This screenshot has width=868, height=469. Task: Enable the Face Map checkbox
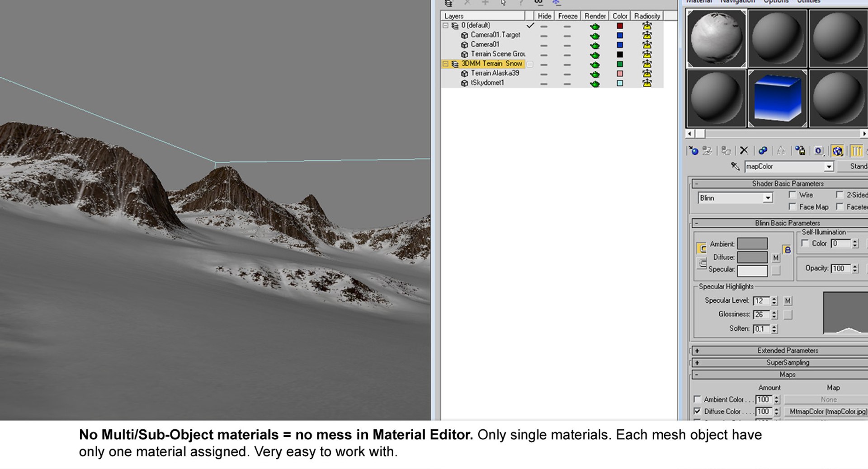(792, 206)
